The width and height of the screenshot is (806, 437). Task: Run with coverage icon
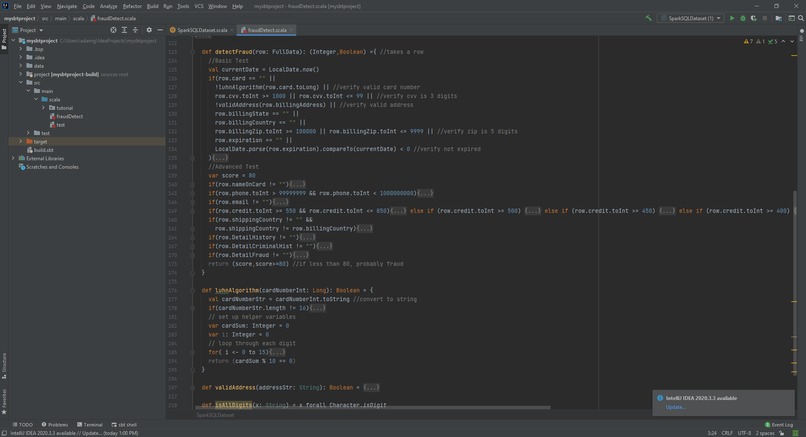click(x=754, y=18)
